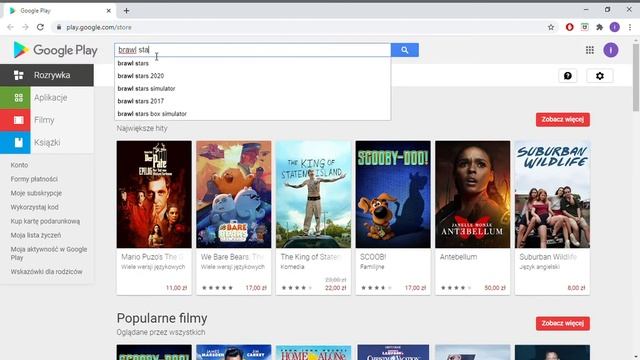This screenshot has width=640, height=360.
Task: Open Moja lista życzeń link
Action: click(36, 235)
